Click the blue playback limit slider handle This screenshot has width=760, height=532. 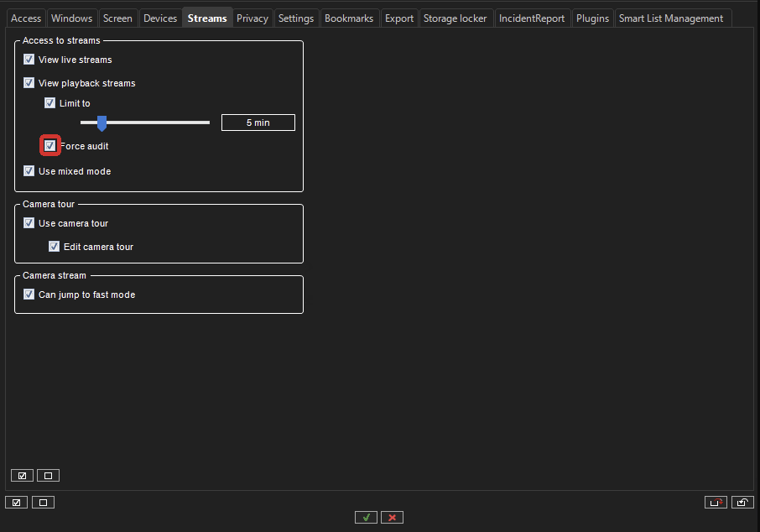point(102,123)
